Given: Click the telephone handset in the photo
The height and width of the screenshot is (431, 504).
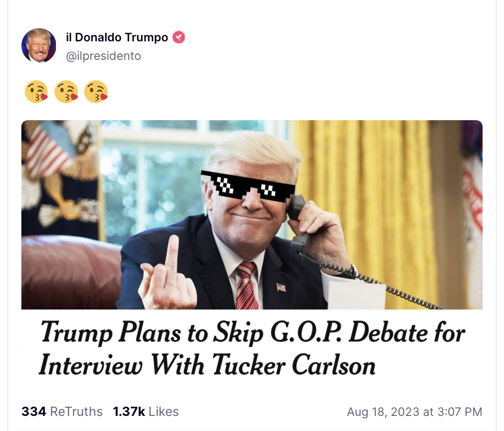Looking at the screenshot, I should (x=299, y=225).
